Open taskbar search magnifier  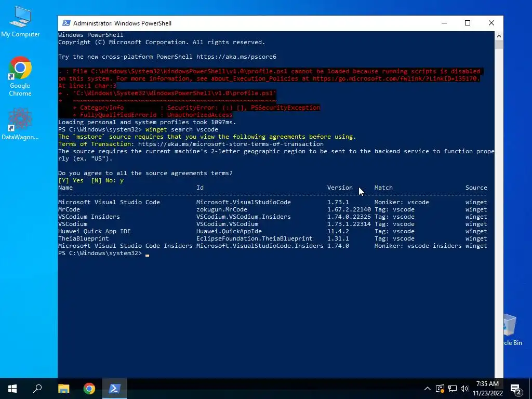(x=37, y=389)
